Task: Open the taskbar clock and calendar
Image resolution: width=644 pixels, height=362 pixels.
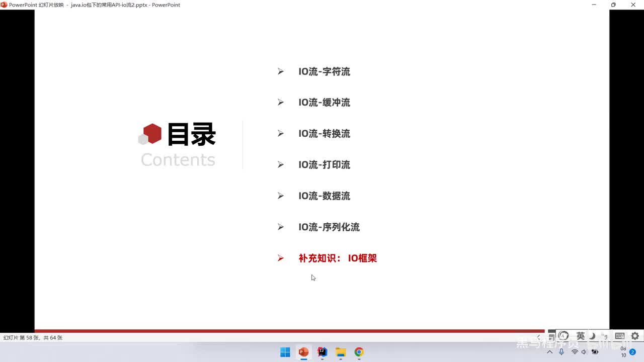Action: [623, 352]
